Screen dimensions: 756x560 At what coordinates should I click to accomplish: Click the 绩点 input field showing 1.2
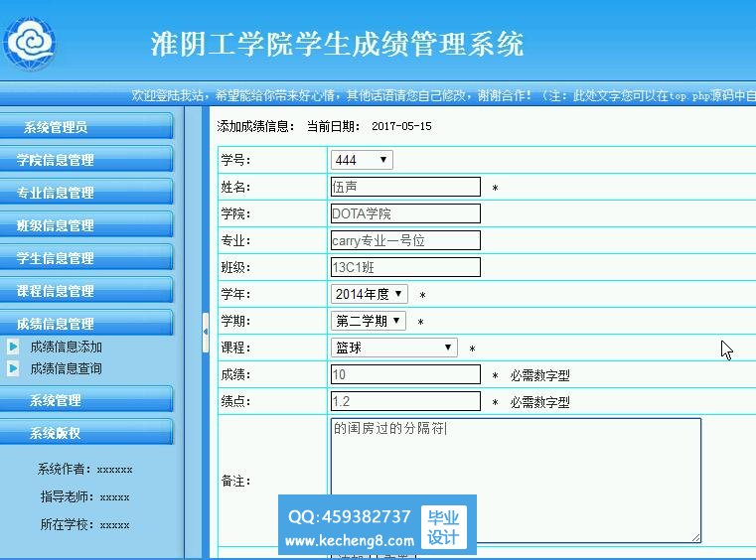click(405, 401)
